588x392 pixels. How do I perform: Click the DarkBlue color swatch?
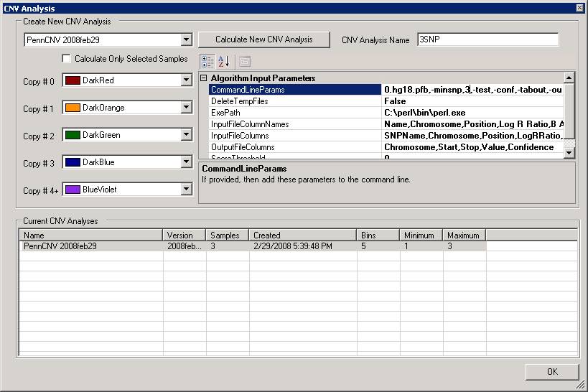[x=73, y=162]
